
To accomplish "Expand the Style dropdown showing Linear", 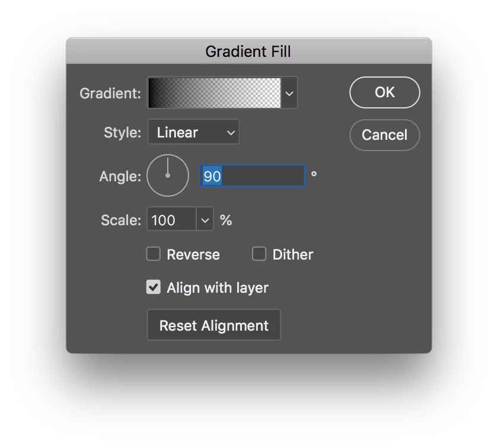I will [193, 132].
